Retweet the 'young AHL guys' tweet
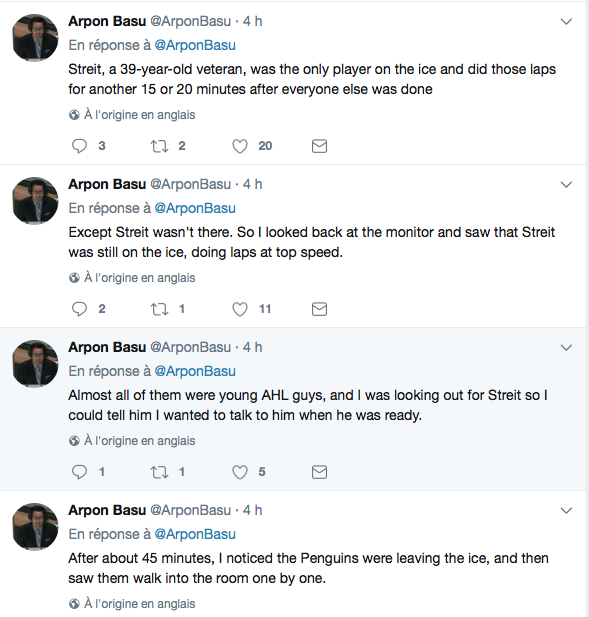589x617 pixels. 159,472
